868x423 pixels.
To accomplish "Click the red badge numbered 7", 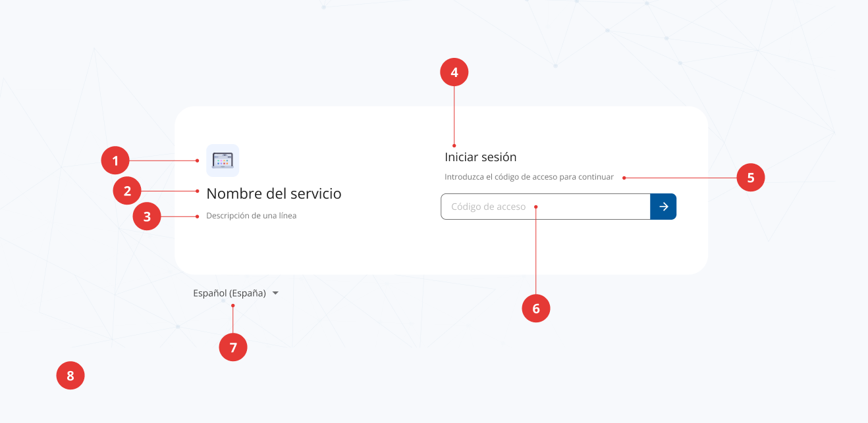I will click(x=233, y=347).
